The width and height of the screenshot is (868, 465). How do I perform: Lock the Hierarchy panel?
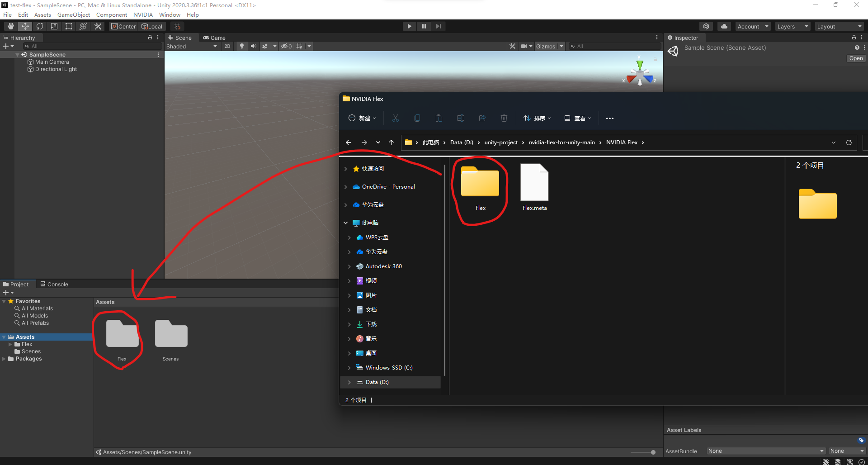[150, 38]
